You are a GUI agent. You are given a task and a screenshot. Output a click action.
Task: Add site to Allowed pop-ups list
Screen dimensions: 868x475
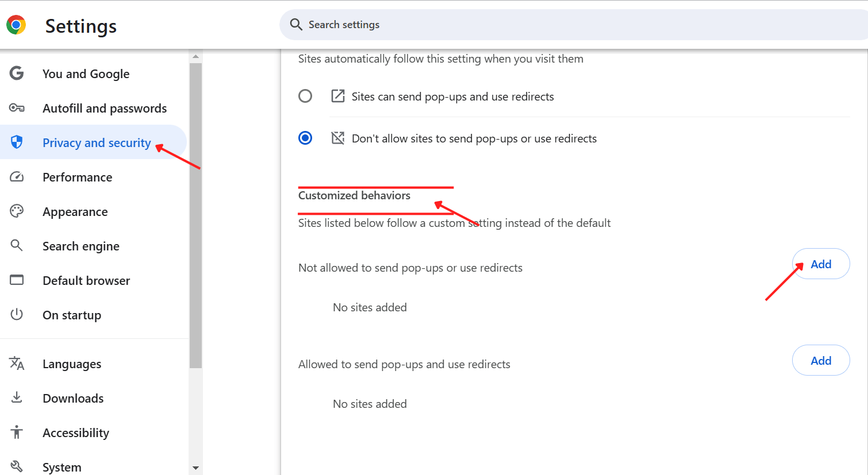point(820,361)
